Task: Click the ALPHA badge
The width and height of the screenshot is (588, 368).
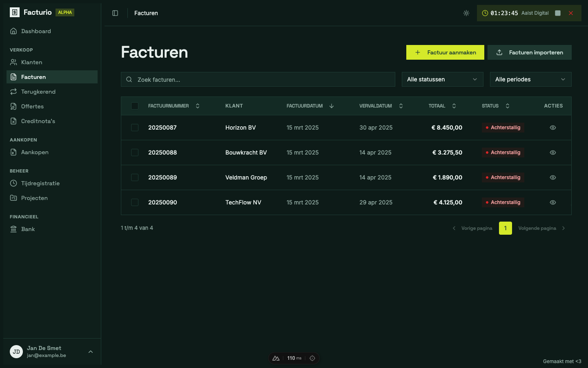Action: click(x=65, y=12)
